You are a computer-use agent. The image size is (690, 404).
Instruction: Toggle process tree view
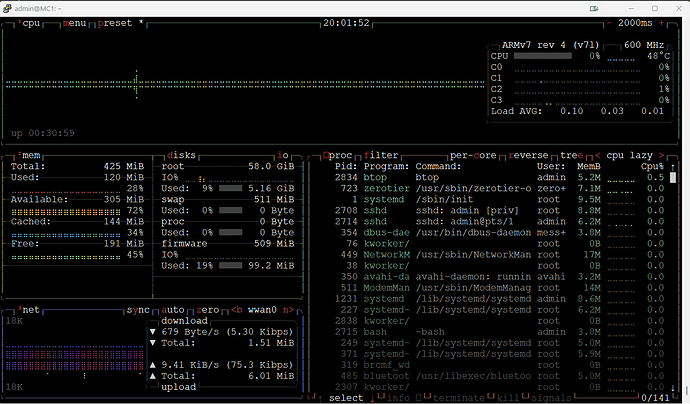(572, 155)
